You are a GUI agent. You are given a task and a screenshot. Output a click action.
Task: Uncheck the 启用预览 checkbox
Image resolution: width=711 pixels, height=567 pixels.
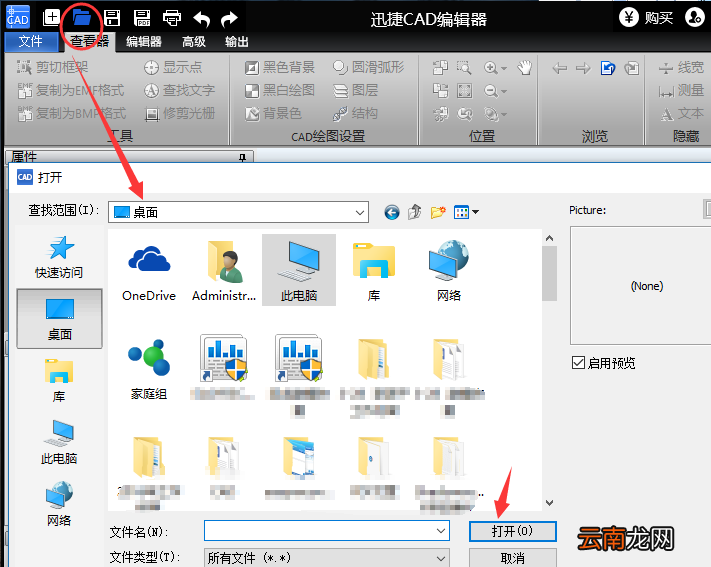[578, 363]
